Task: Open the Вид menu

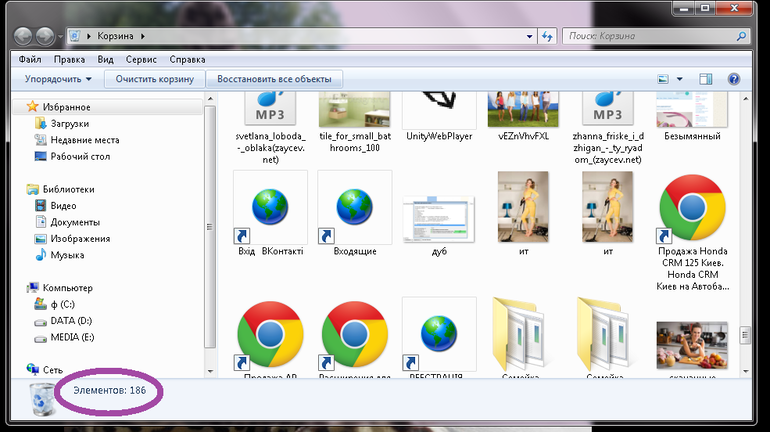Action: 105,59
